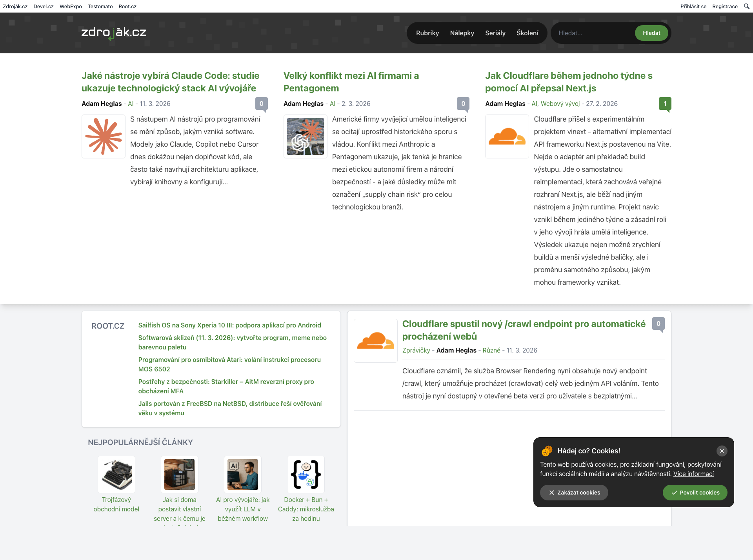The width and height of the screenshot is (753, 560).
Task: Dismiss the cookie banner with the X
Action: pyautogui.click(x=722, y=451)
